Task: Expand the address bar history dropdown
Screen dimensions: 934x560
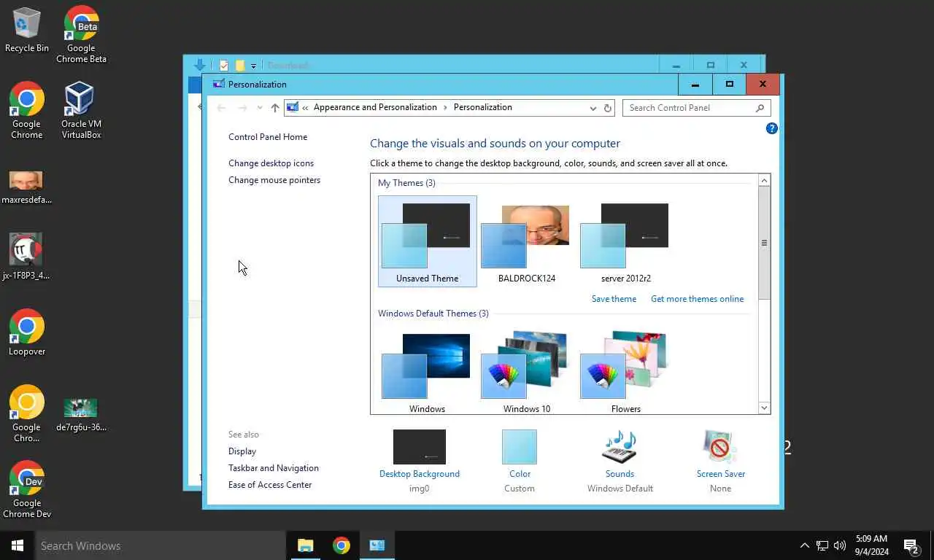Action: tap(593, 108)
